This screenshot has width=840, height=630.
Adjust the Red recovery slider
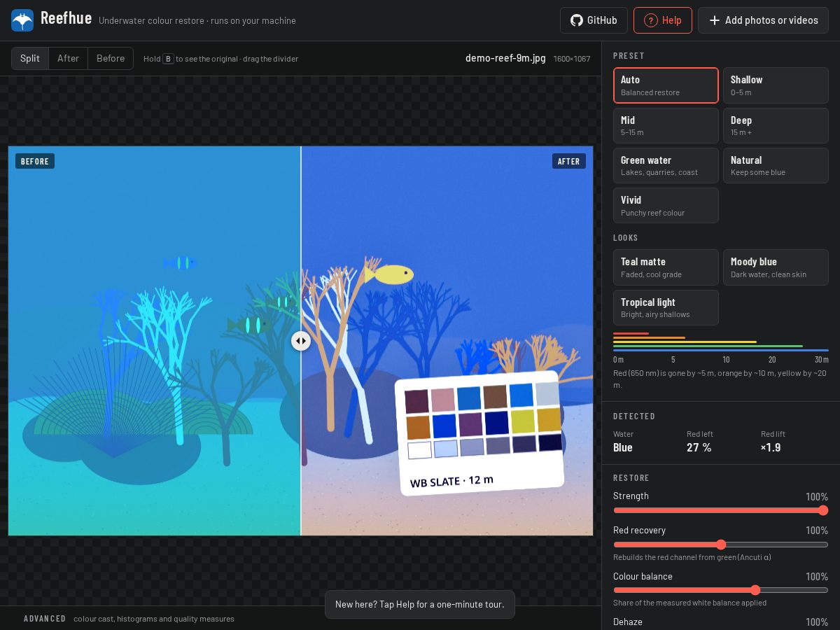(721, 545)
